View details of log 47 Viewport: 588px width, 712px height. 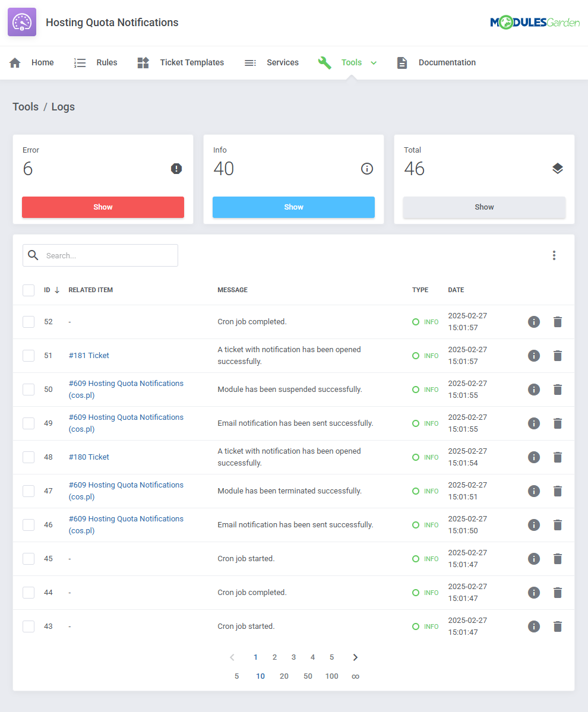[534, 491]
